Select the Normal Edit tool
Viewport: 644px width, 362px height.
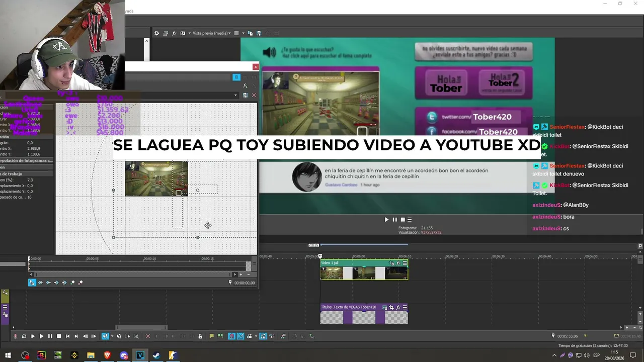(105, 336)
